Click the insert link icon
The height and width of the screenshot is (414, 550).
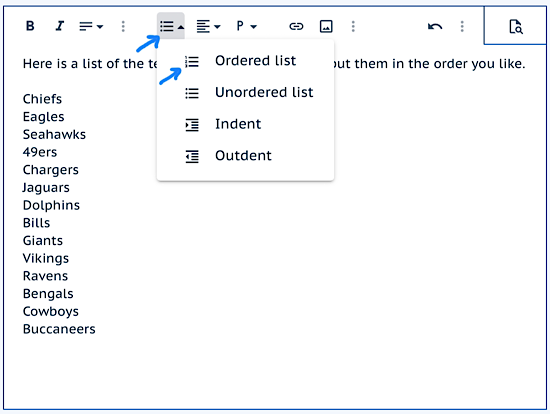tap(296, 26)
